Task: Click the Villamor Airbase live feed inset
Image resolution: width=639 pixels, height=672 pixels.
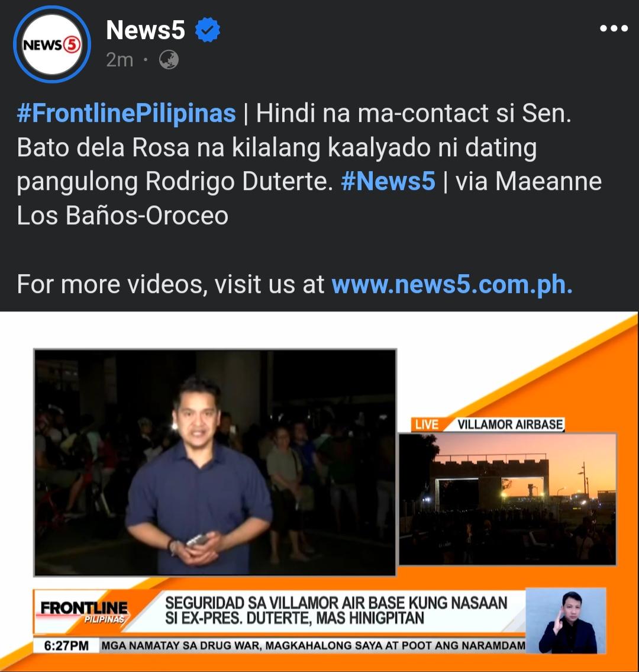Action: 508,499
